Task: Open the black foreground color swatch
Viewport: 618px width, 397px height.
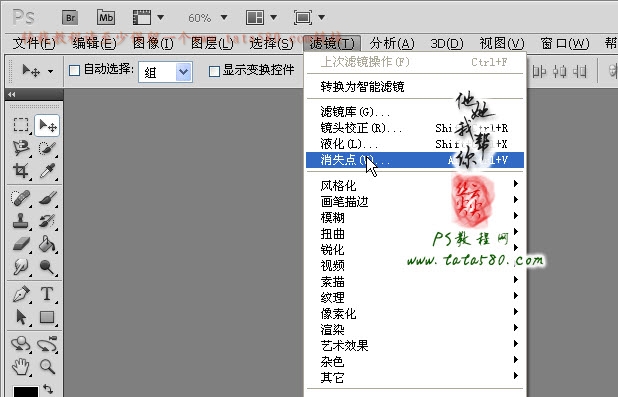Action: pyautogui.click(x=26, y=392)
